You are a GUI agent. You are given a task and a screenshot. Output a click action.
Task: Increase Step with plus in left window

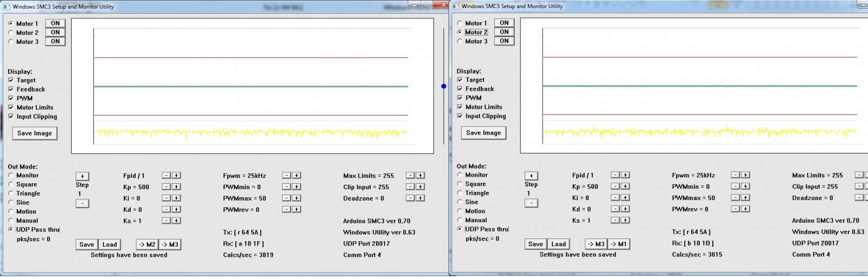(82, 176)
